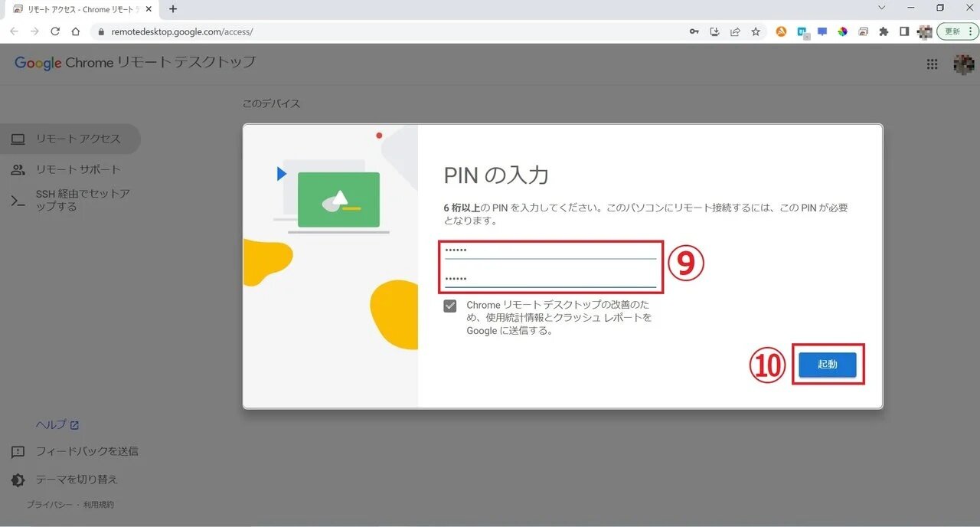Click the blue-square extension icon
This screenshot has width=980, height=527.
tap(802, 31)
